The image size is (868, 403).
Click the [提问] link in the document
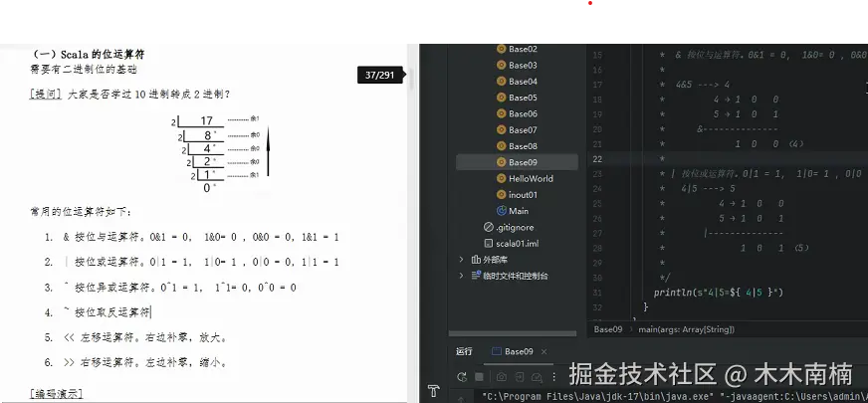pyautogui.click(x=46, y=95)
